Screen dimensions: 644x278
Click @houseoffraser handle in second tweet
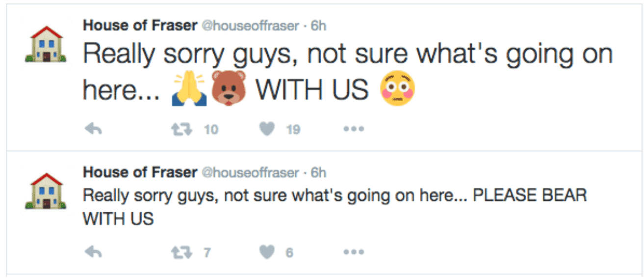click(250, 172)
